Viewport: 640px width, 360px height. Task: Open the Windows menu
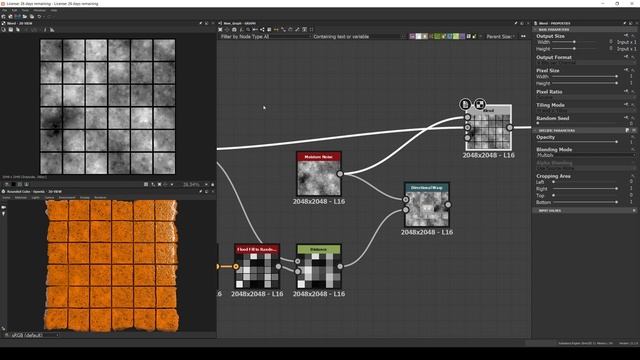coord(40,10)
